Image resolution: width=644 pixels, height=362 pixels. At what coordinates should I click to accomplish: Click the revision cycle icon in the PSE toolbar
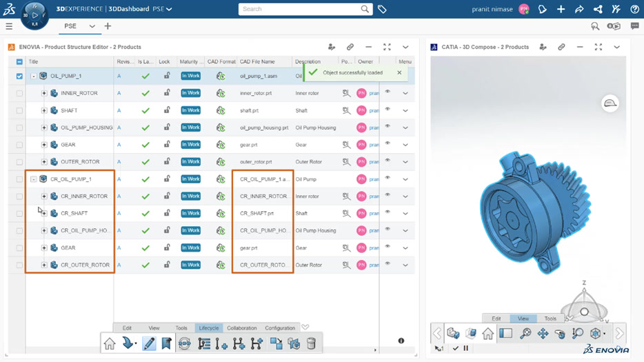click(184, 343)
